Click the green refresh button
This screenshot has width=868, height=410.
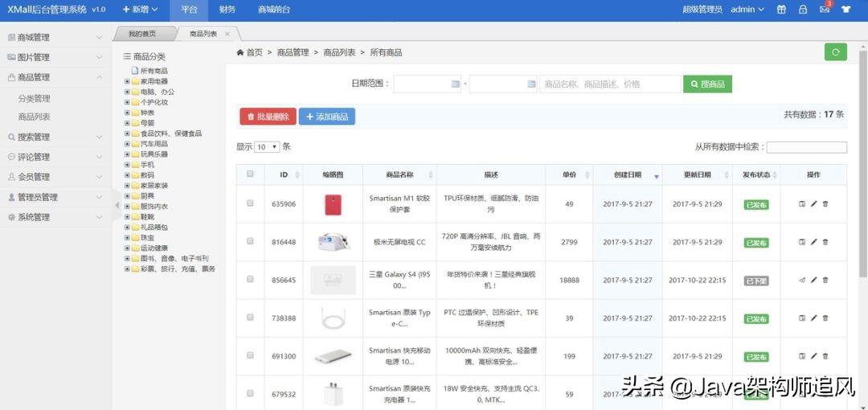pos(835,52)
